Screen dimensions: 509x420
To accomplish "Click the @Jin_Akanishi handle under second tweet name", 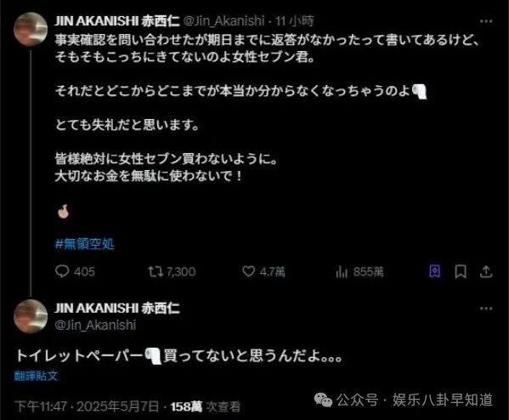I will click(x=95, y=325).
